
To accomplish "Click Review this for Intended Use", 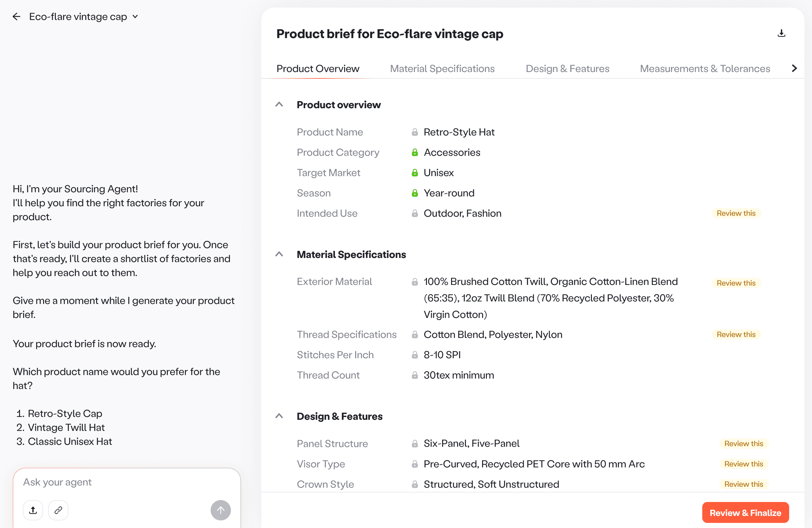I will tap(736, 213).
